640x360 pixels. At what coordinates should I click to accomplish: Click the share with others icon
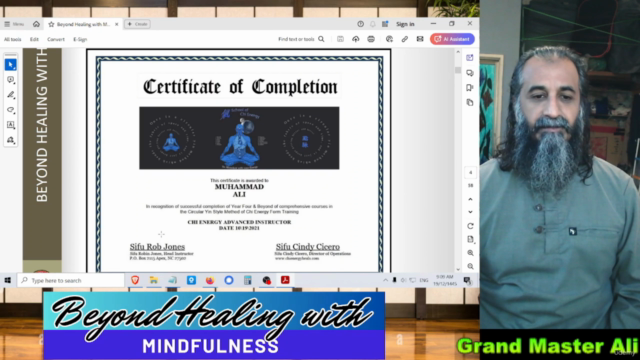389,39
